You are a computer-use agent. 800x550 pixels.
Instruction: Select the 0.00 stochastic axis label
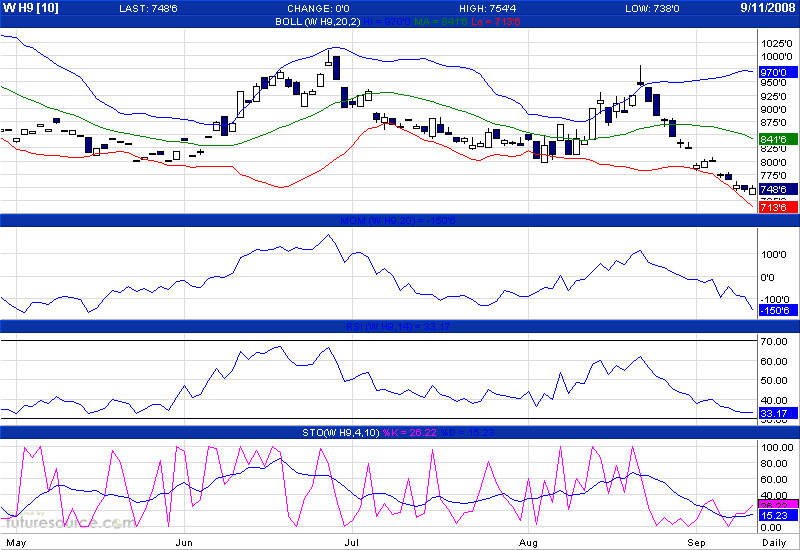[x=771, y=528]
